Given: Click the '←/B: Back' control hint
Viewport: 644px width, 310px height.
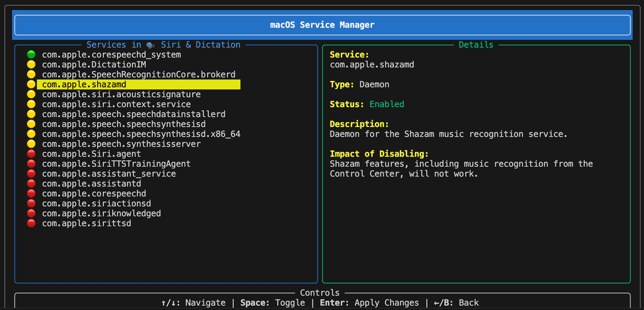Looking at the screenshot, I should (x=456, y=302).
